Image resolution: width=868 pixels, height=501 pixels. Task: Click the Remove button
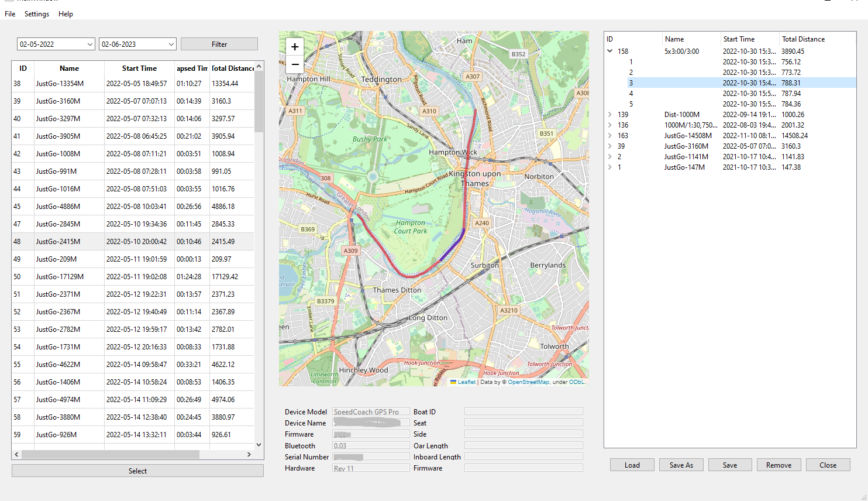(779, 465)
